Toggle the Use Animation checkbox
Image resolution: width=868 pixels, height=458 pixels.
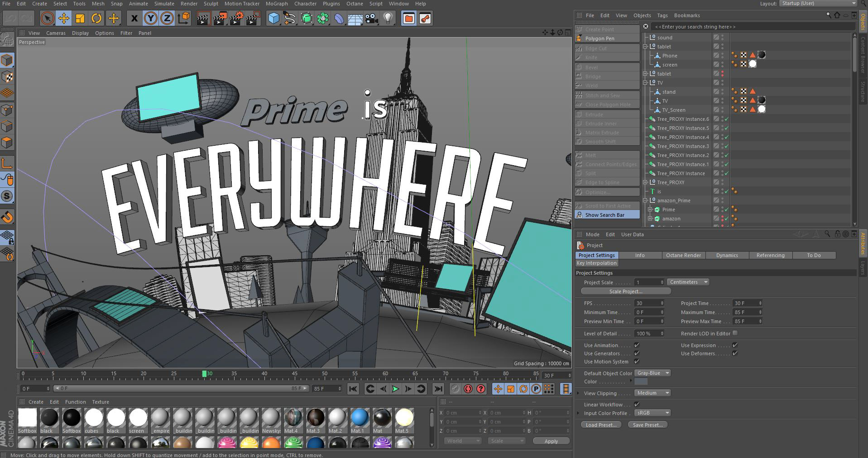(x=637, y=345)
